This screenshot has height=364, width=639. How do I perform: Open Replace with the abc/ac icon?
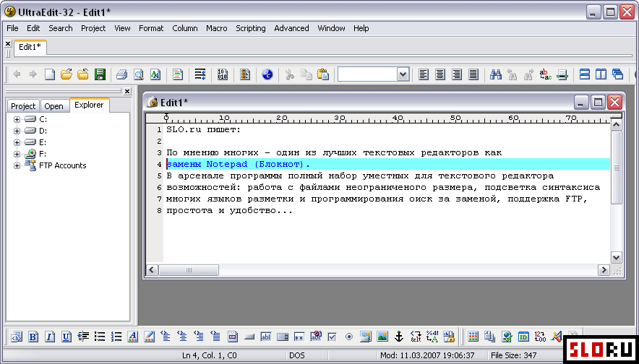tap(545, 74)
